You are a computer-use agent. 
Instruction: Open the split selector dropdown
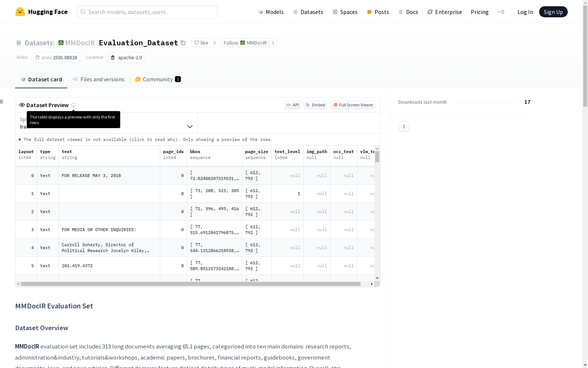click(x=106, y=123)
